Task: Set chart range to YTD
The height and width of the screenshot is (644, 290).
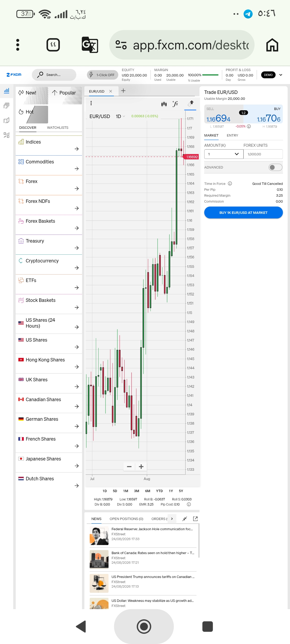Action: (x=160, y=491)
